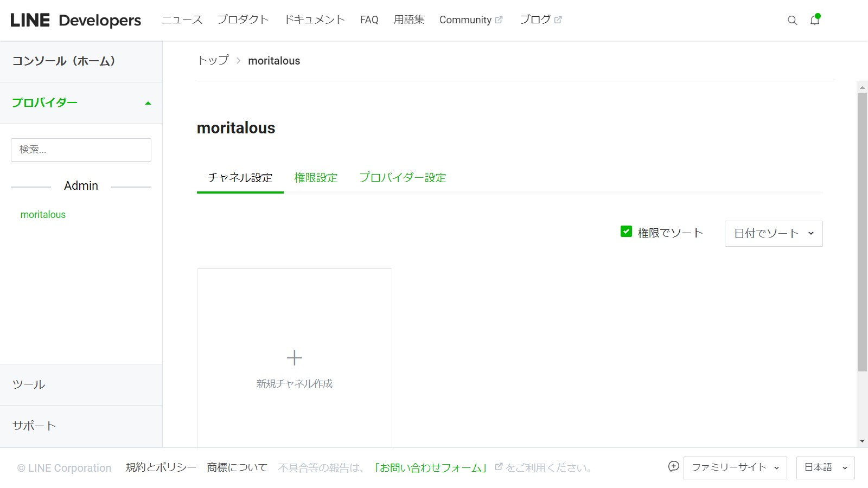Screen dimensions: 868x488
Task: Go to トップ in breadcrumb
Action: click(213, 61)
